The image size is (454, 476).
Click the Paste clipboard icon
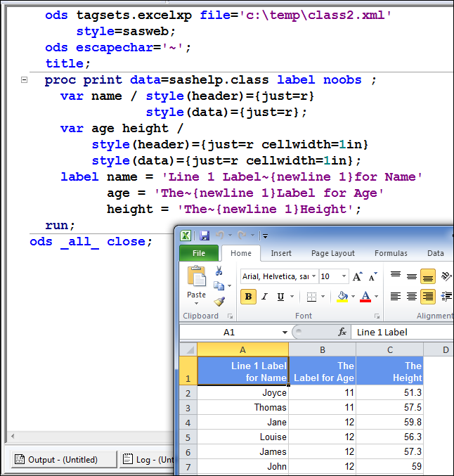(197, 276)
